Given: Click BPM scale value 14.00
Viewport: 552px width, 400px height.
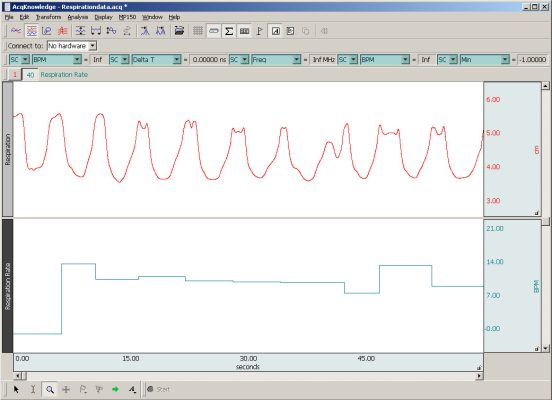Looking at the screenshot, I should click(495, 262).
